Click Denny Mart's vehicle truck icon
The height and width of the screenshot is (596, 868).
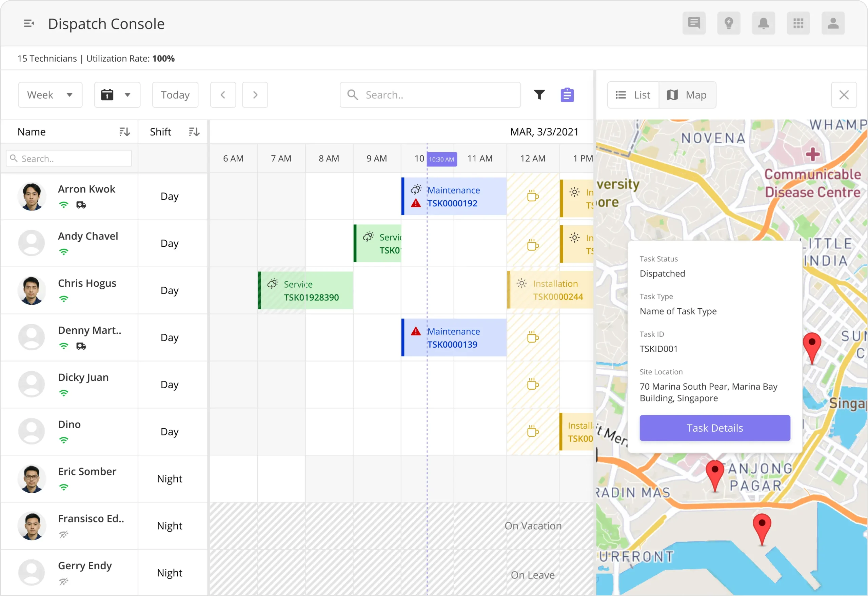[x=81, y=346]
